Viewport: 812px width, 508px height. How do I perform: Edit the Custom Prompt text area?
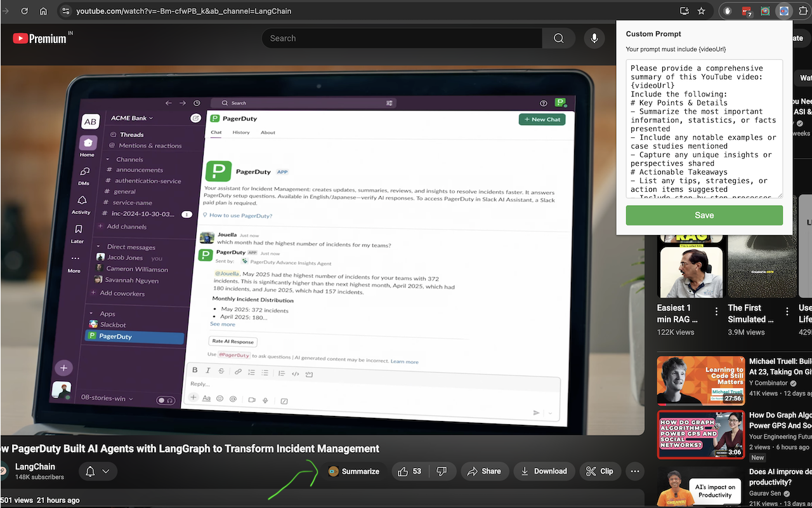point(704,129)
